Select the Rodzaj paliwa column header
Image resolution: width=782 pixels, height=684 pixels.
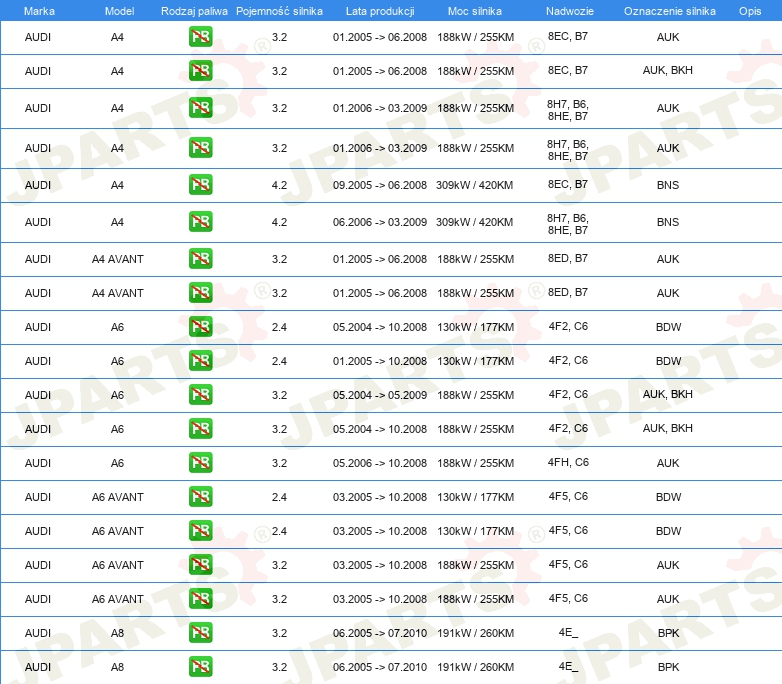[x=194, y=11]
